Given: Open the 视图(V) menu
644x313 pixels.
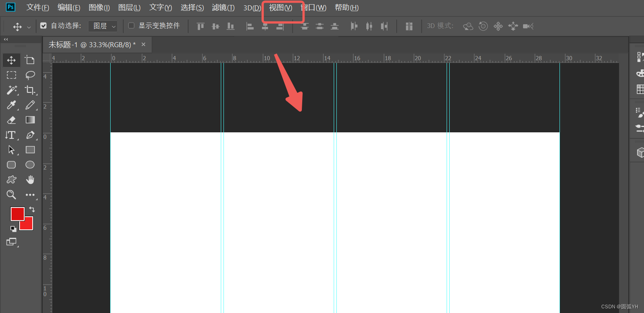Looking at the screenshot, I should [280, 8].
